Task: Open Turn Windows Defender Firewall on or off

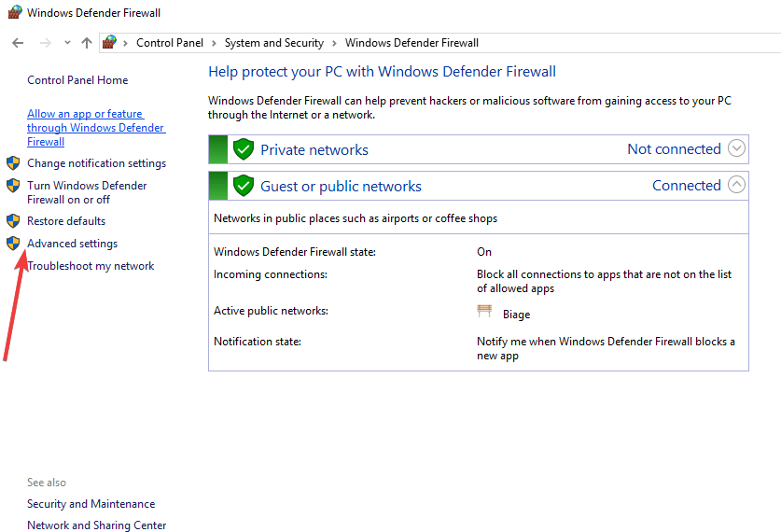Action: click(x=87, y=192)
